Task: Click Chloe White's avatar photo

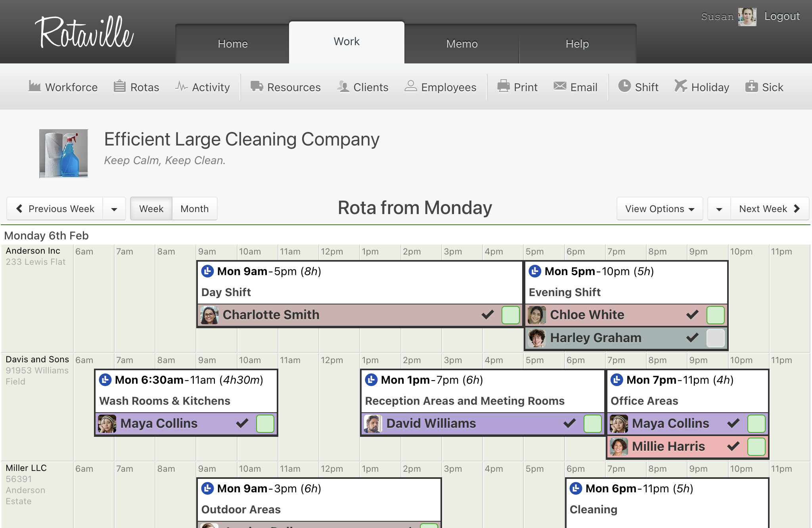Action: click(537, 315)
